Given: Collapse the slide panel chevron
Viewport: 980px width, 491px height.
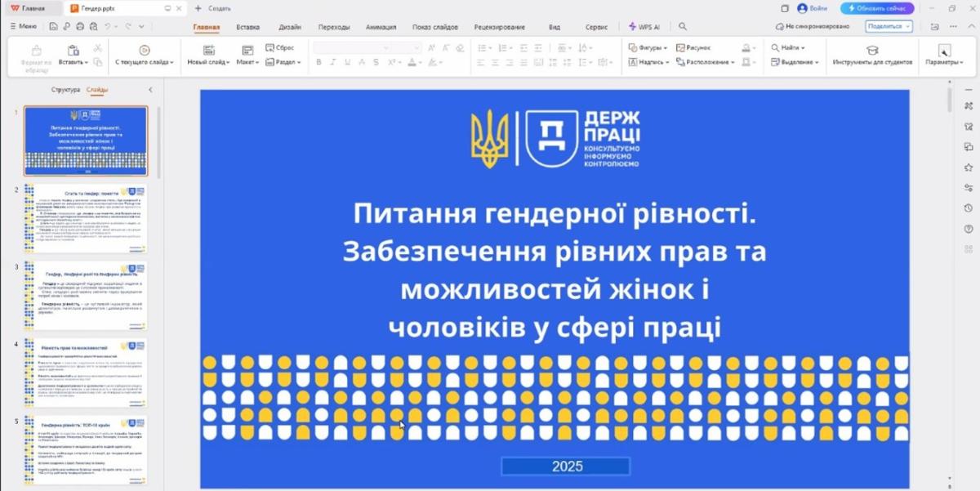Looking at the screenshot, I should point(150,90).
